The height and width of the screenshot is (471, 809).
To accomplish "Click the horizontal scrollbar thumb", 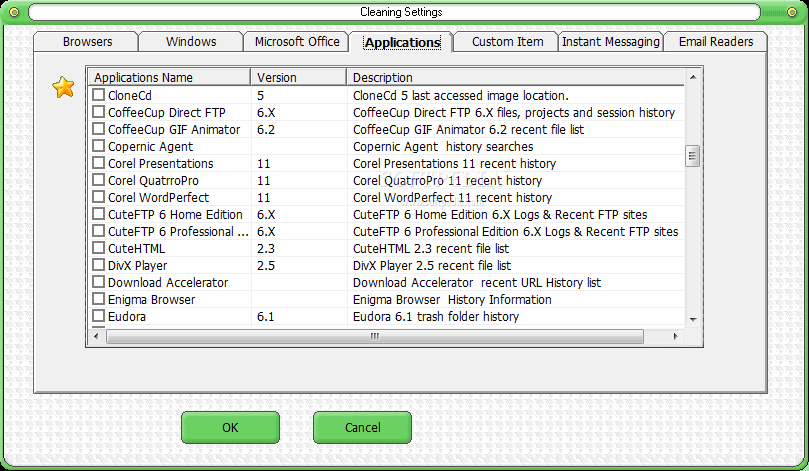I will [375, 336].
